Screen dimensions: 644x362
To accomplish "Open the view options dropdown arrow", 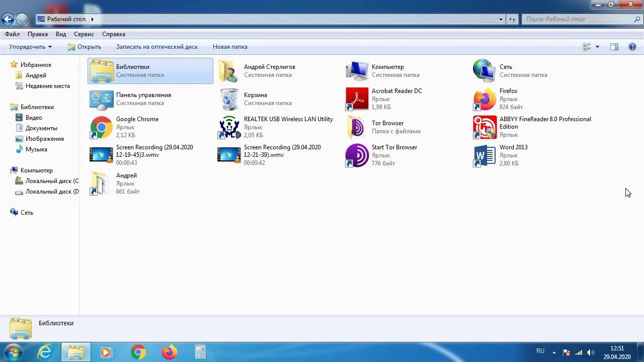I will point(597,47).
